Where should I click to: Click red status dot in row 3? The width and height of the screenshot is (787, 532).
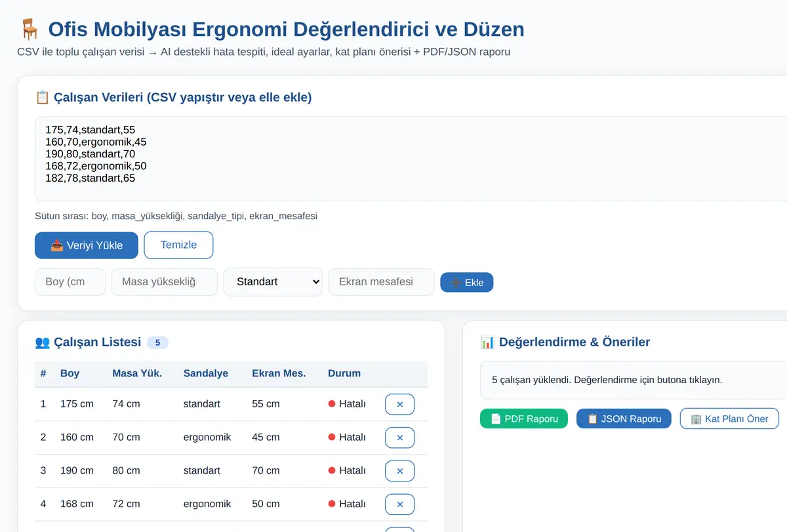[x=332, y=470]
